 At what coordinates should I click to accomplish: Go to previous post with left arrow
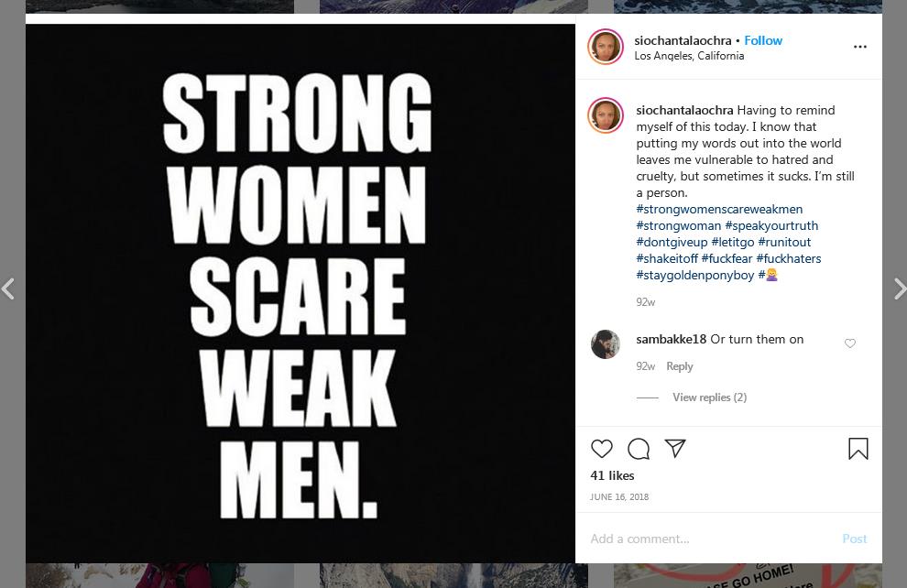[x=7, y=289]
